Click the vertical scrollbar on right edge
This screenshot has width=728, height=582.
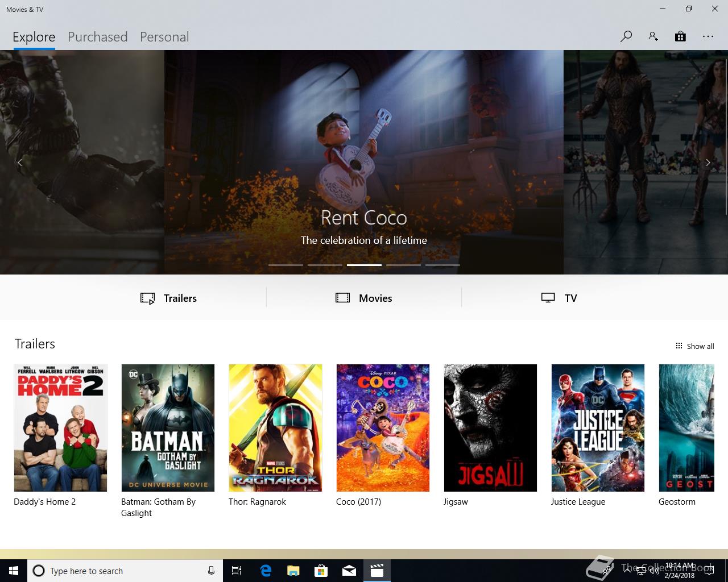coord(726,136)
